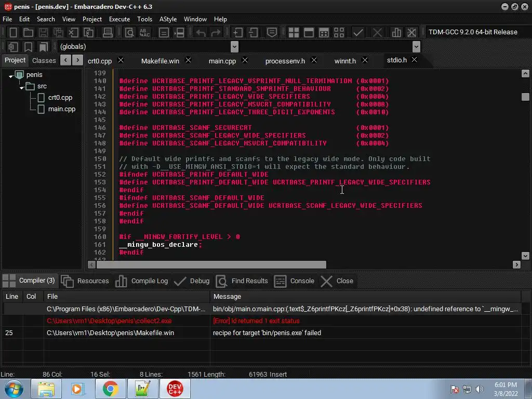This screenshot has width=532, height=399.
Task: Open the (globals) class dropdown
Action: [234, 47]
